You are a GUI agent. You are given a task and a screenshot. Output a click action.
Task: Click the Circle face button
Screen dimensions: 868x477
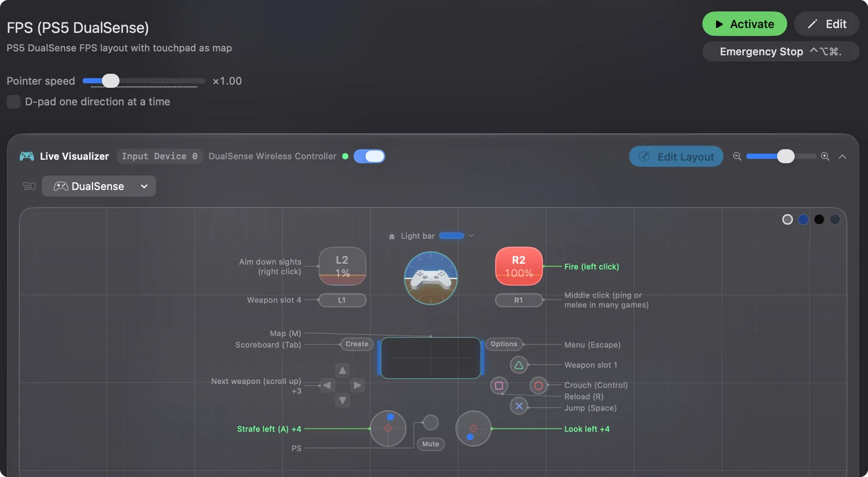coord(539,385)
